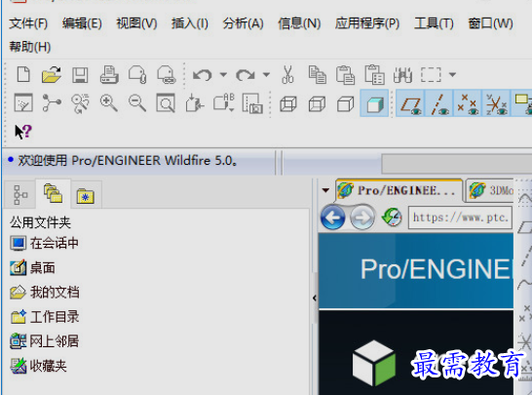Open an existing file with the folder icon

tap(52, 74)
